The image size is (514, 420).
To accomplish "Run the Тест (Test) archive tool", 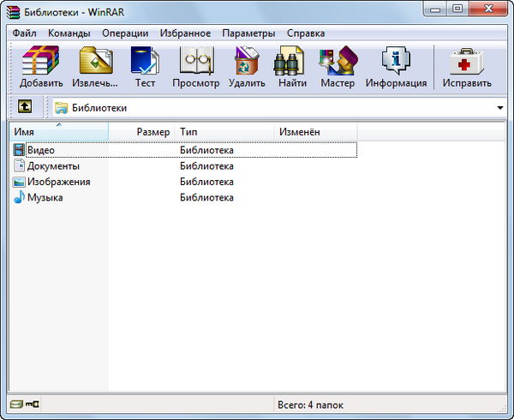I will pyautogui.click(x=145, y=68).
